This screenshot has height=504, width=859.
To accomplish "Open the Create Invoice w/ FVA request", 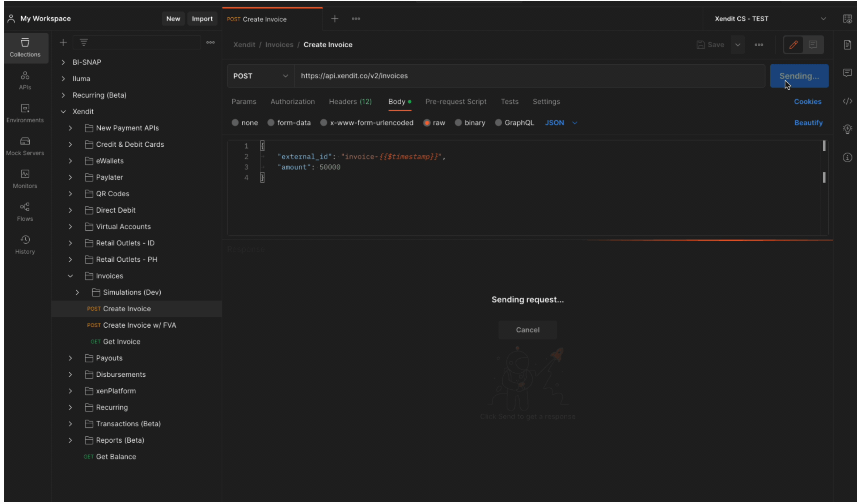I will click(x=132, y=325).
